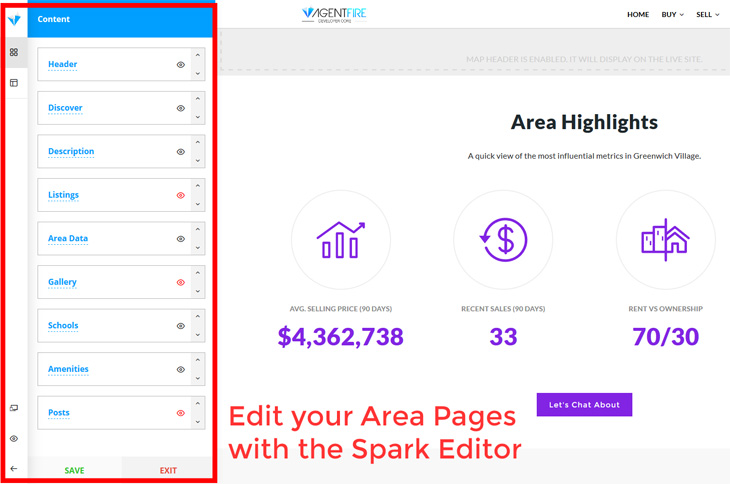Move Listings section up
Screen dimensions: 730x484
click(198, 186)
